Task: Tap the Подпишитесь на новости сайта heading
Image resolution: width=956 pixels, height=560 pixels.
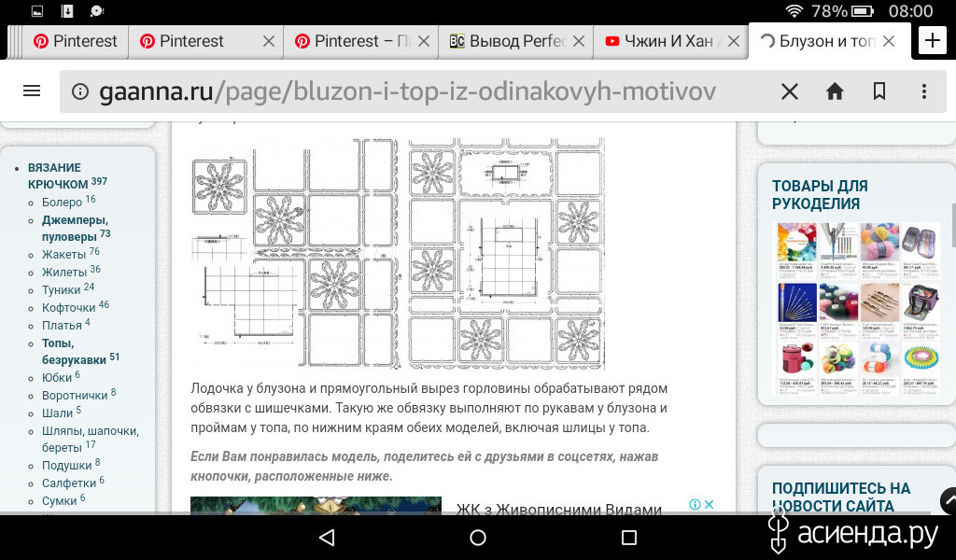Action: pos(841,497)
